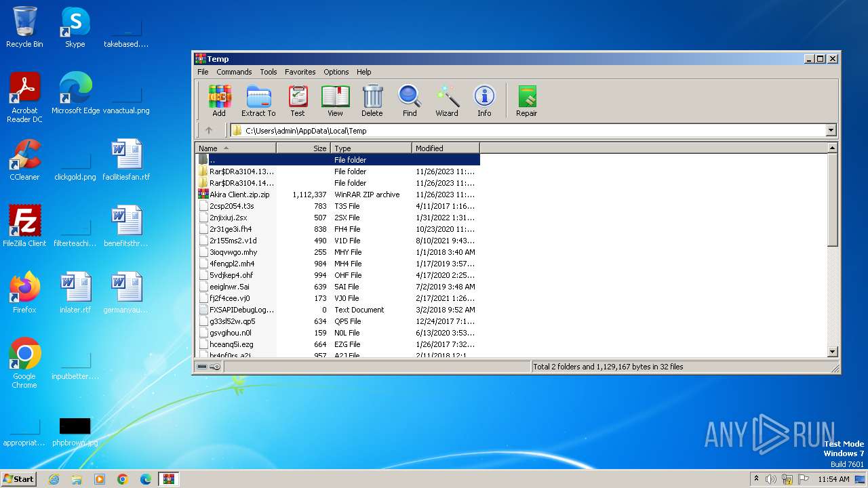
Task: Select the CCleaner desktop icon
Action: [24, 160]
